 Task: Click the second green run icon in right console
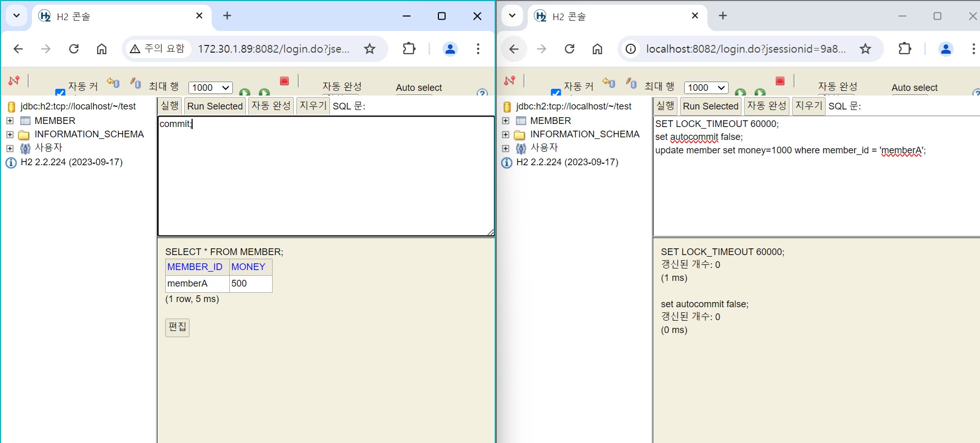point(760,92)
